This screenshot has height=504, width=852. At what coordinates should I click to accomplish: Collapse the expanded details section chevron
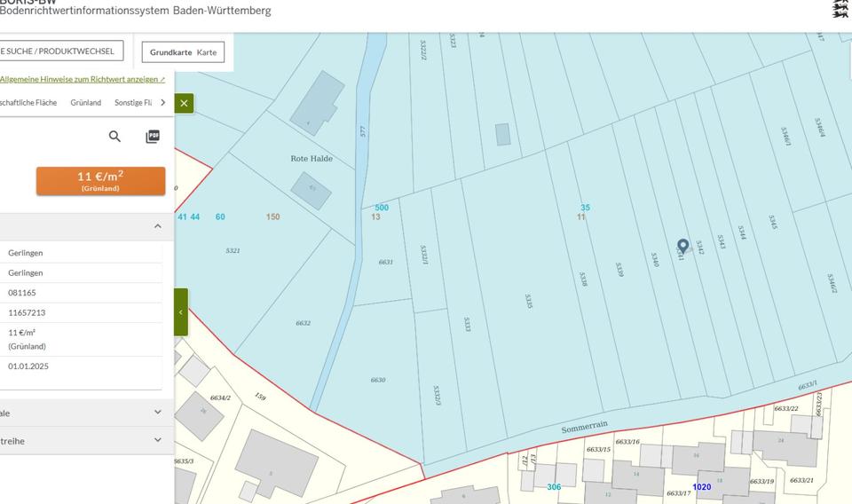tap(158, 226)
